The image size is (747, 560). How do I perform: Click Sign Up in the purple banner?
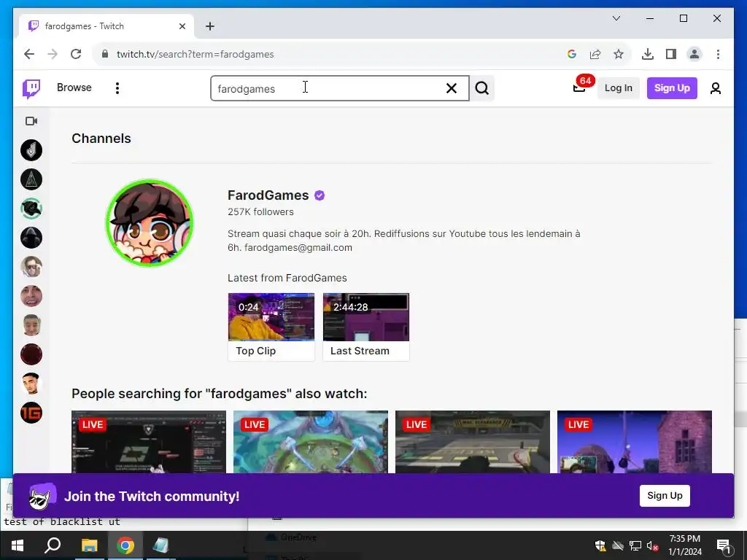(x=665, y=496)
